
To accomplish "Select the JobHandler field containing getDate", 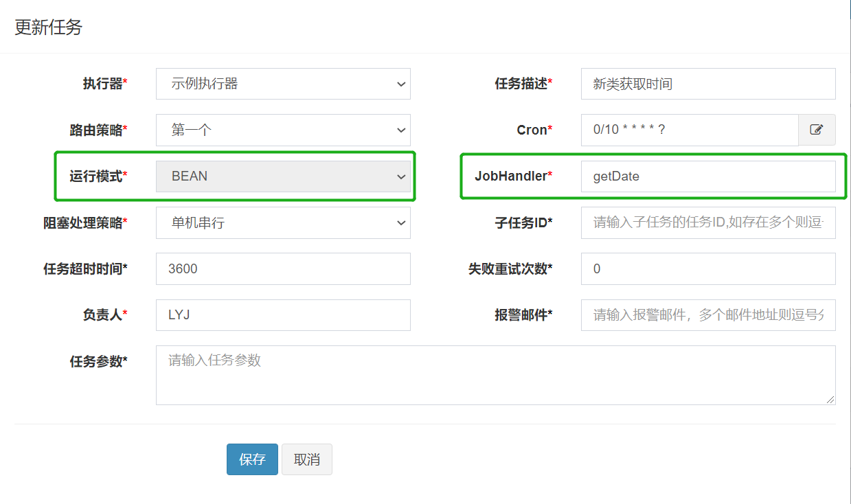I will point(707,176).
